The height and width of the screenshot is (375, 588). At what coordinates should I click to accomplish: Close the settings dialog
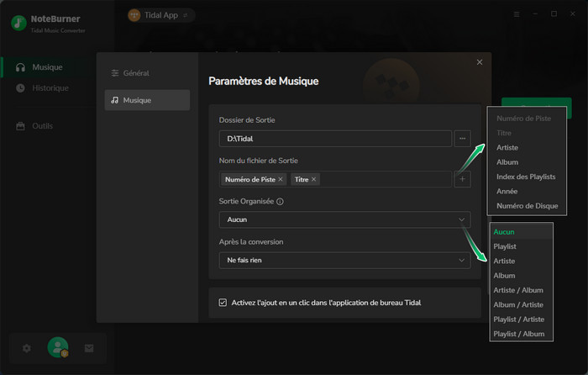480,62
